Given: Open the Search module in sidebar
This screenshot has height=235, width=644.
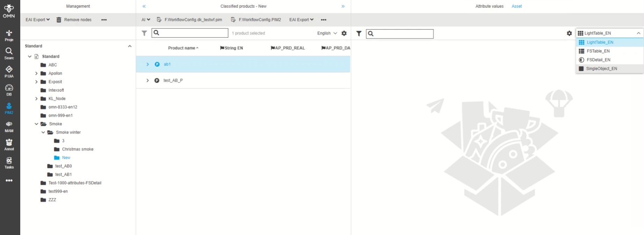Looking at the screenshot, I should point(9,54).
